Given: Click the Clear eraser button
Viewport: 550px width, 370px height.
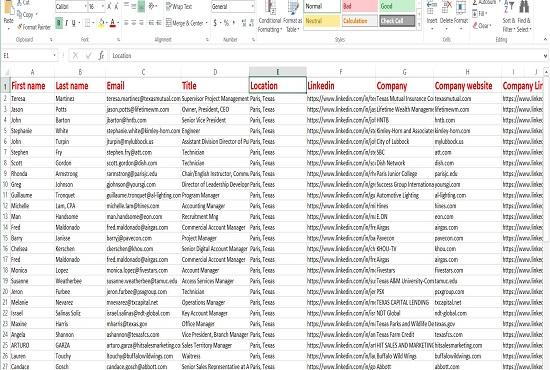Looking at the screenshot, I should coord(482,26).
